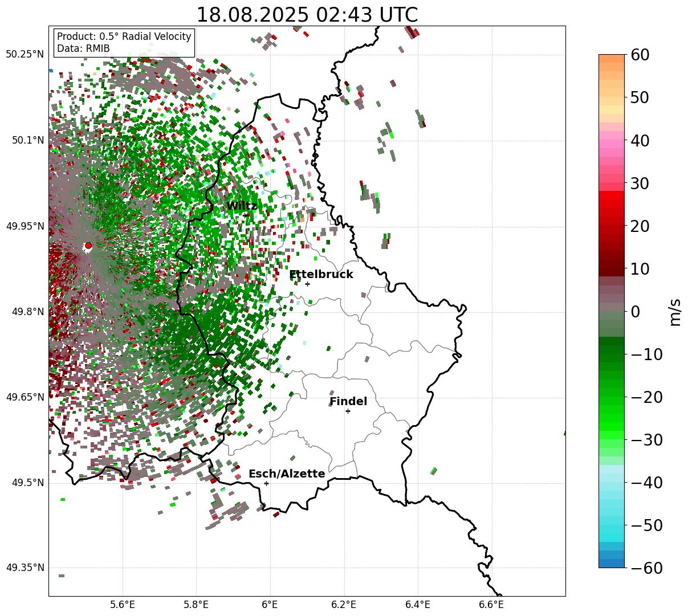Click the Findel station label
Image resolution: width=688 pixels, height=616 pixels.
tap(348, 402)
